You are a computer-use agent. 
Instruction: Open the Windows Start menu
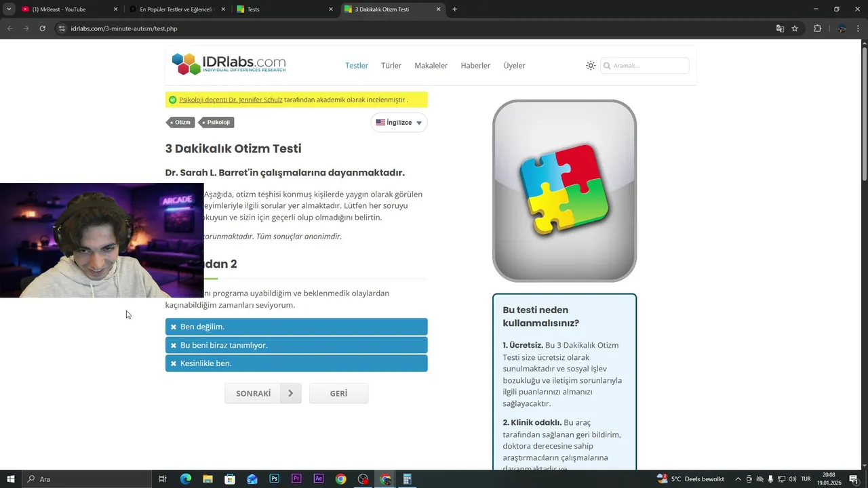point(11,479)
